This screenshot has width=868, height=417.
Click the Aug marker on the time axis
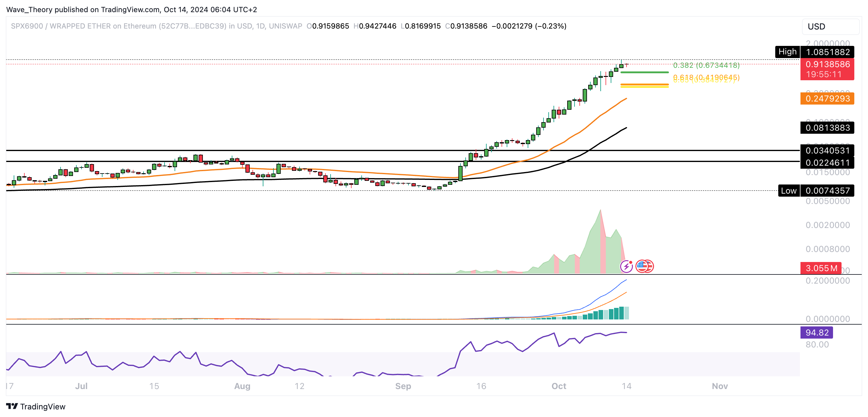pyautogui.click(x=242, y=386)
